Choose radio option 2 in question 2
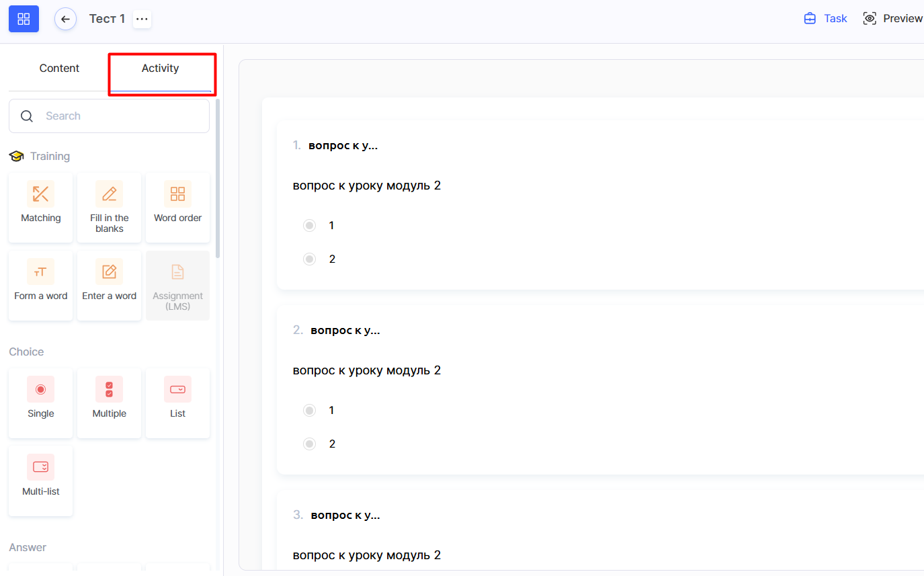Image resolution: width=924 pixels, height=576 pixels. coord(309,444)
